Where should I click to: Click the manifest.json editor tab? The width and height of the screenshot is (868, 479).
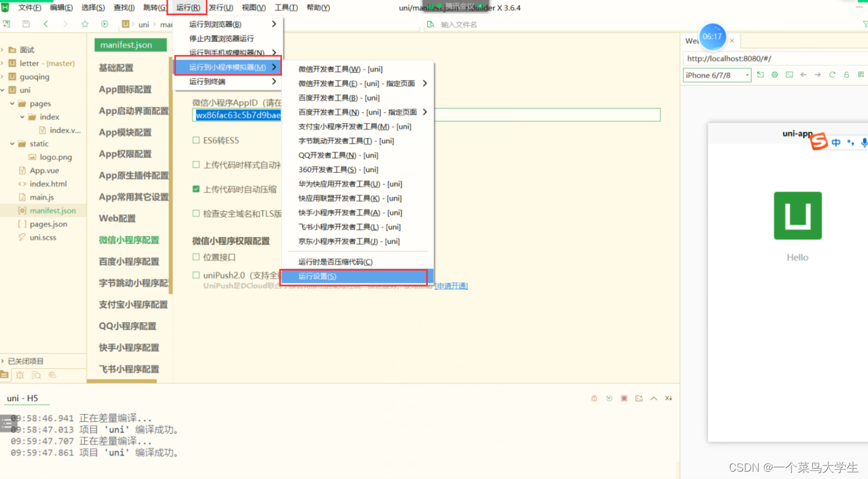coord(131,45)
